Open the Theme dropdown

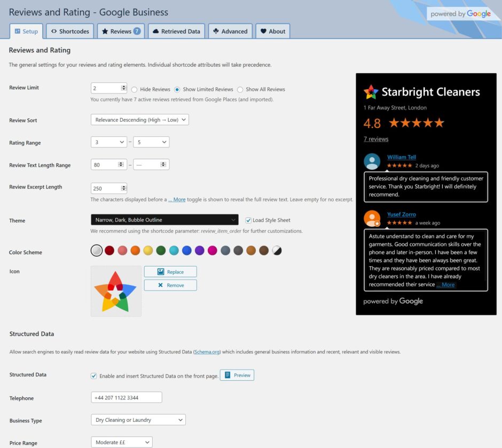point(164,220)
